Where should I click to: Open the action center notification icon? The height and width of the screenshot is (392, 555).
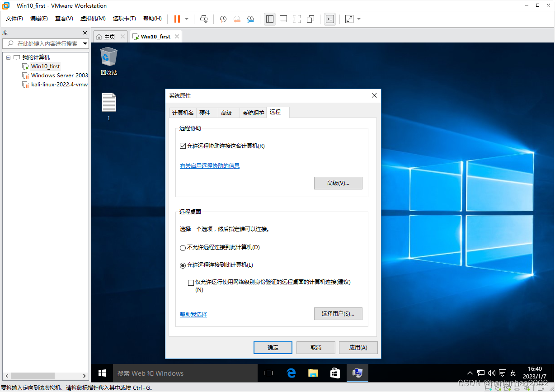pos(503,373)
